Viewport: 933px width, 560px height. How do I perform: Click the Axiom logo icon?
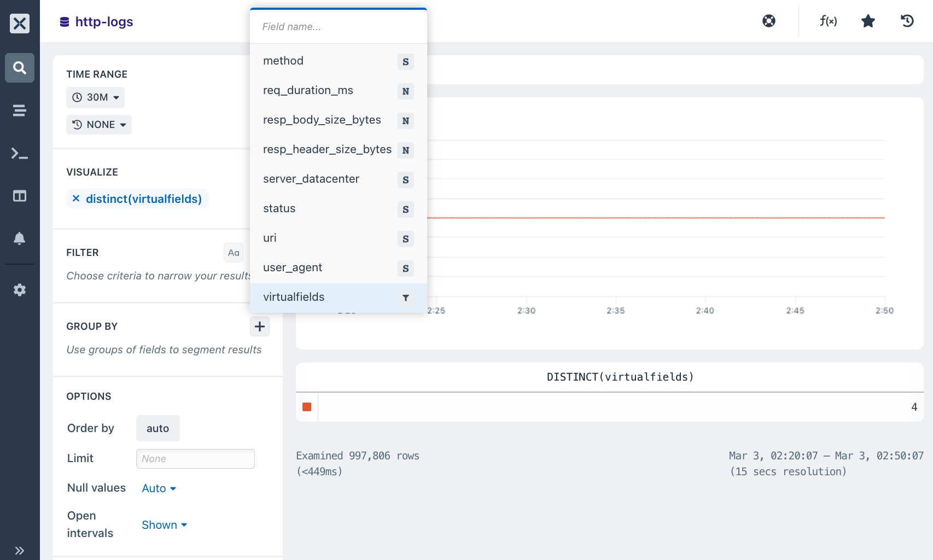point(20,23)
